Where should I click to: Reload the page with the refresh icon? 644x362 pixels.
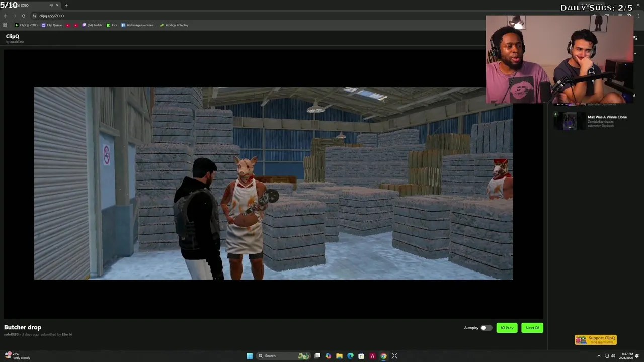tap(23, 16)
